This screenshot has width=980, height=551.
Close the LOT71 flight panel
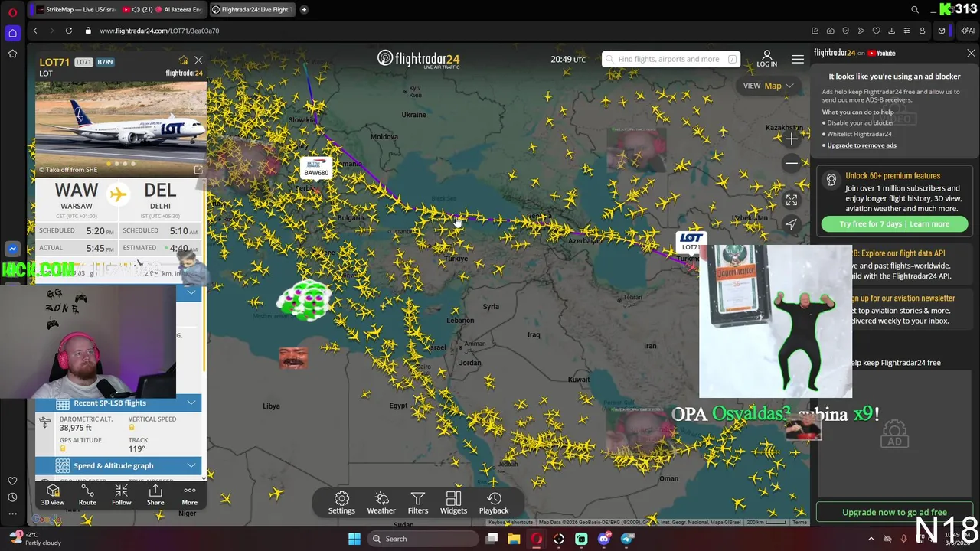198,60
